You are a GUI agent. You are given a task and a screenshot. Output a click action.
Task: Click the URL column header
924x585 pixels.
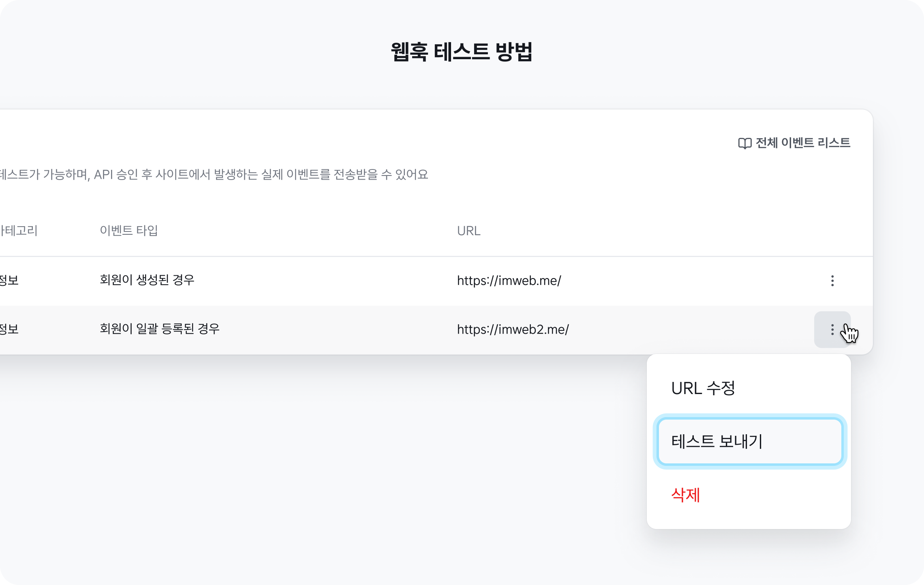pyautogui.click(x=469, y=231)
